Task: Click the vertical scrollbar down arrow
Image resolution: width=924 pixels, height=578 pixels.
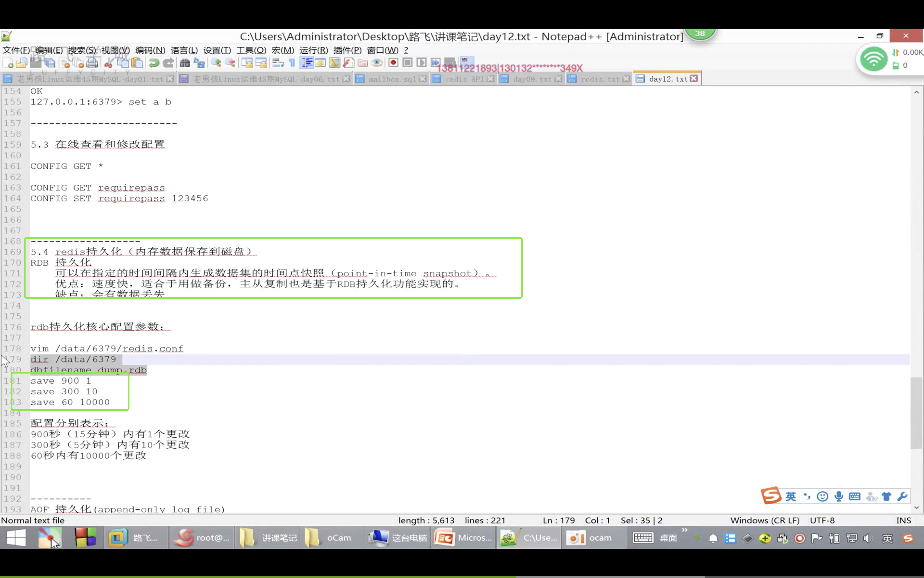Action: pyautogui.click(x=916, y=508)
